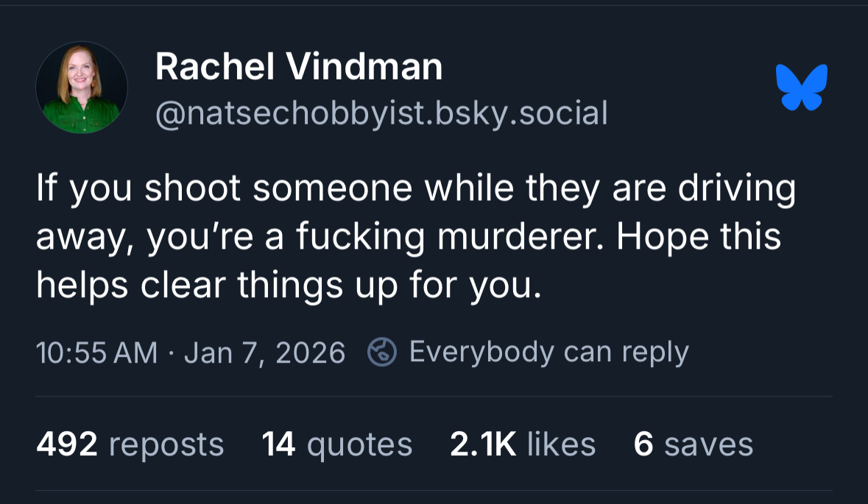The width and height of the screenshot is (868, 504).
Task: Click the Rachel Vindman display name
Action: 299,68
